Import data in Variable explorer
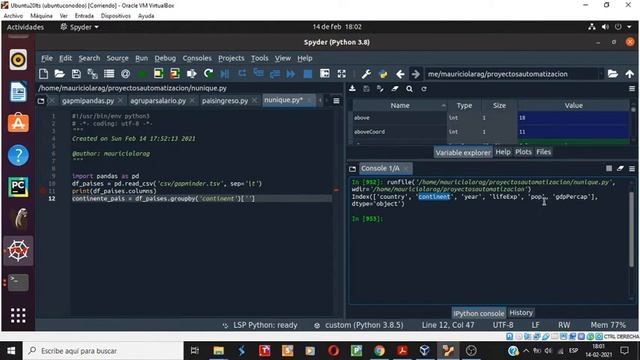 (x=352, y=89)
